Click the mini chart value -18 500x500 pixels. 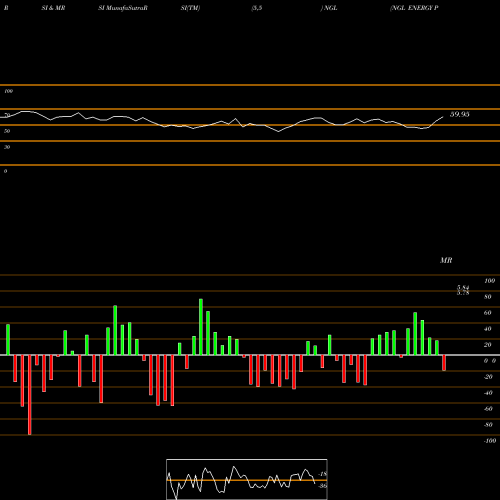pos(323,474)
